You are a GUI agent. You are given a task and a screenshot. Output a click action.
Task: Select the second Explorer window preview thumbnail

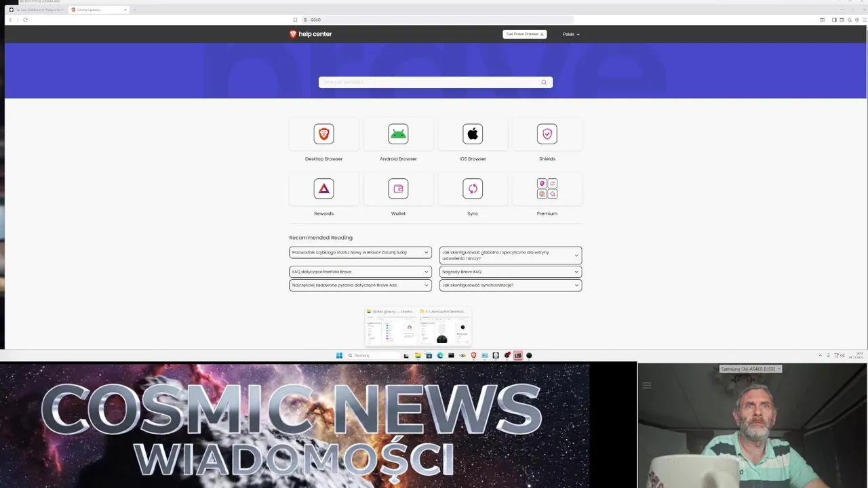pos(443,327)
